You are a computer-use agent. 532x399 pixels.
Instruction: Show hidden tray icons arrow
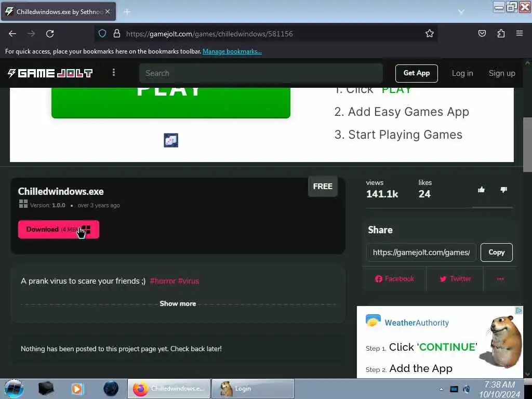441,389
